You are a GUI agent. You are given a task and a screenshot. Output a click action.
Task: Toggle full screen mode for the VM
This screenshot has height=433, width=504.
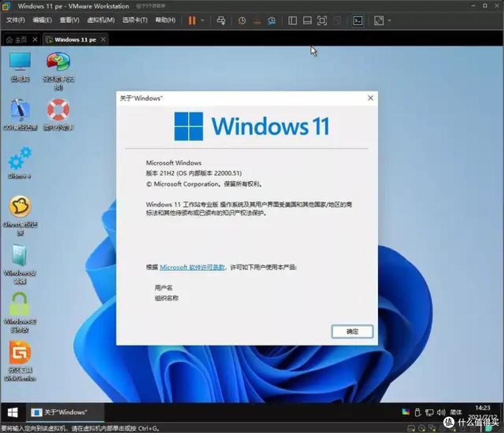pos(322,20)
